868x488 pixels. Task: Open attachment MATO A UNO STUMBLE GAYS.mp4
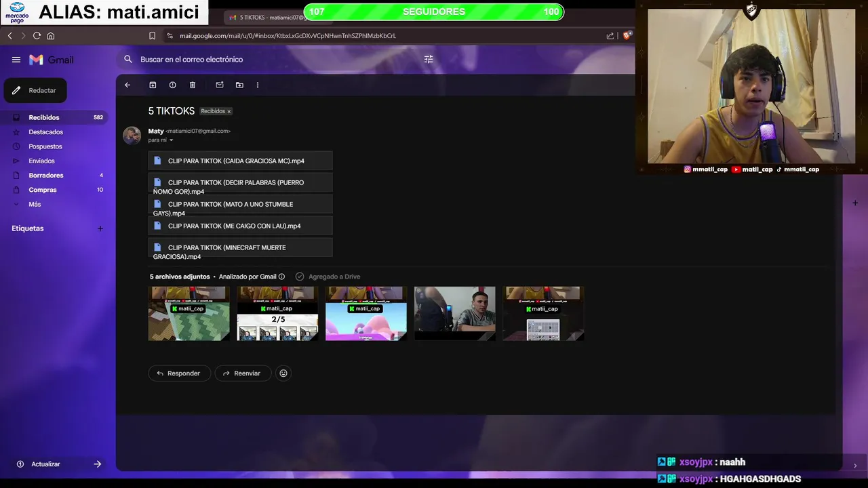coord(240,204)
